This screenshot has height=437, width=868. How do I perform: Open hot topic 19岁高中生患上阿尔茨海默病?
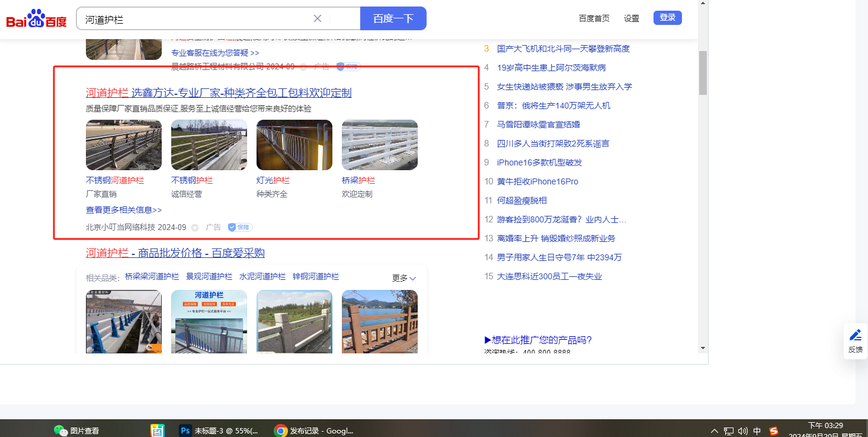552,68
